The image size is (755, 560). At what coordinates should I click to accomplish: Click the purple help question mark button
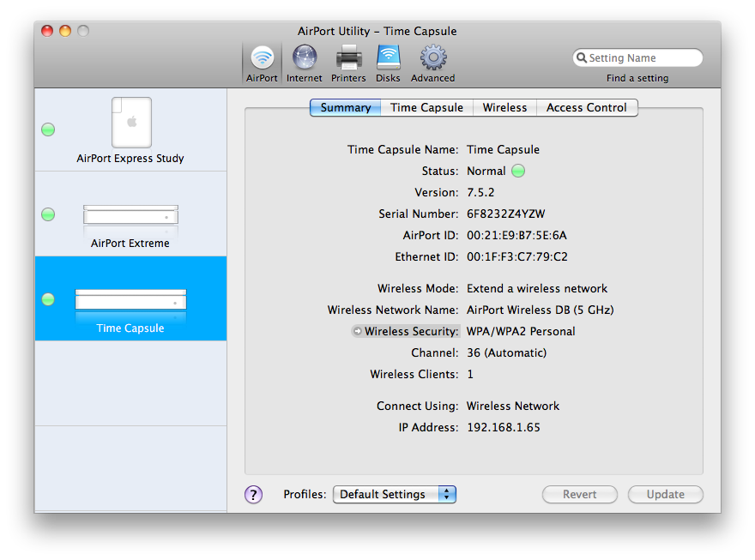(x=253, y=494)
